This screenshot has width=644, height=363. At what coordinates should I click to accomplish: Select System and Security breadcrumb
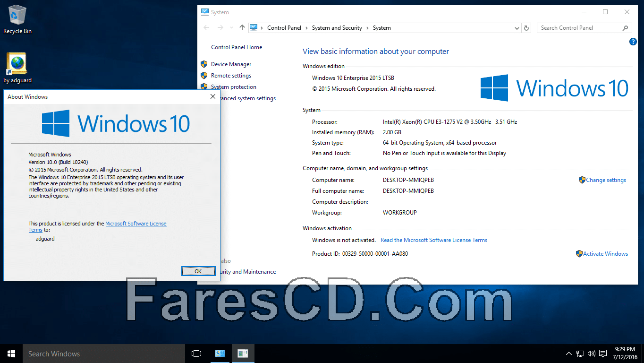click(x=337, y=28)
